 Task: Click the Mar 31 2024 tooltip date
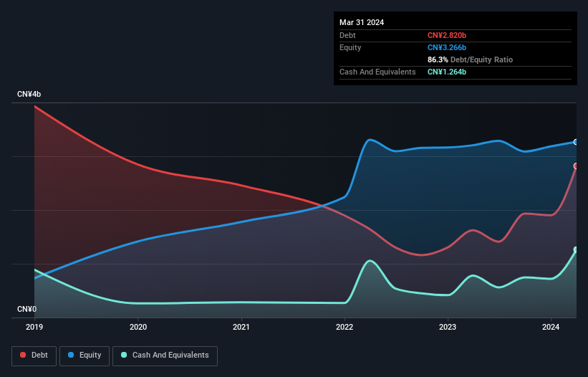pyautogui.click(x=362, y=22)
